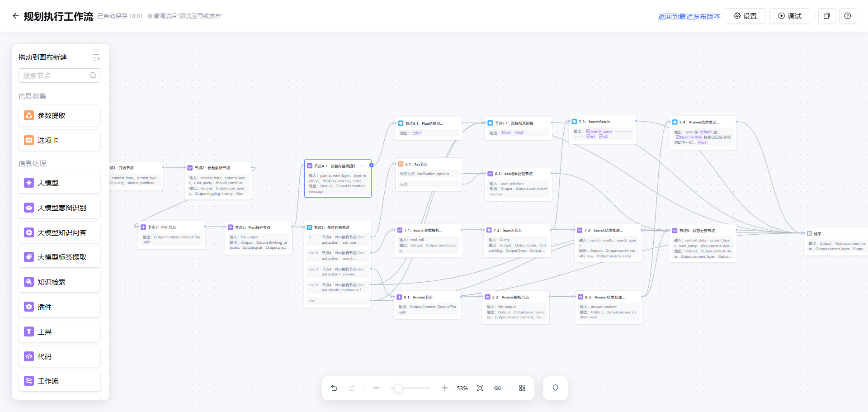Toggle the eye preview icon in toolbar
This screenshot has width=868, height=412.
[x=498, y=388]
